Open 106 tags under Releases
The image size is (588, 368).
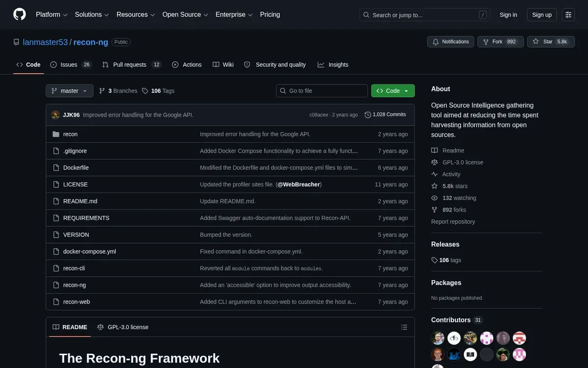tap(446, 260)
